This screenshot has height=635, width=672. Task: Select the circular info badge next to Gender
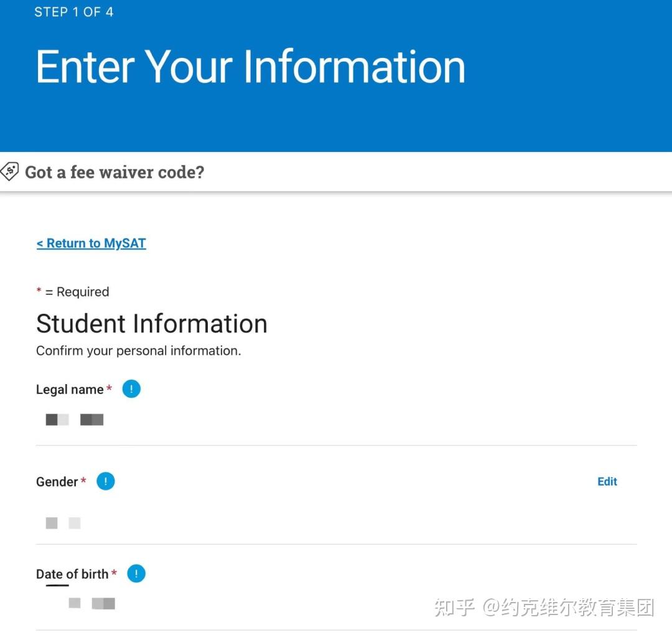click(x=105, y=481)
